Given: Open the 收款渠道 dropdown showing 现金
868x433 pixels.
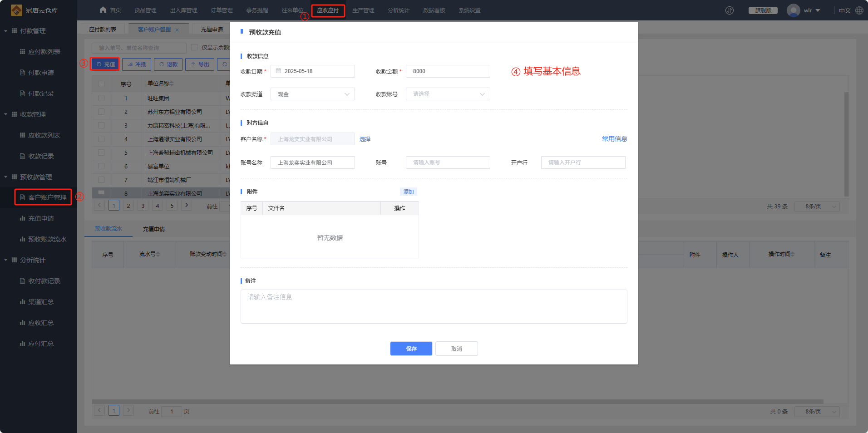Looking at the screenshot, I should click(313, 94).
